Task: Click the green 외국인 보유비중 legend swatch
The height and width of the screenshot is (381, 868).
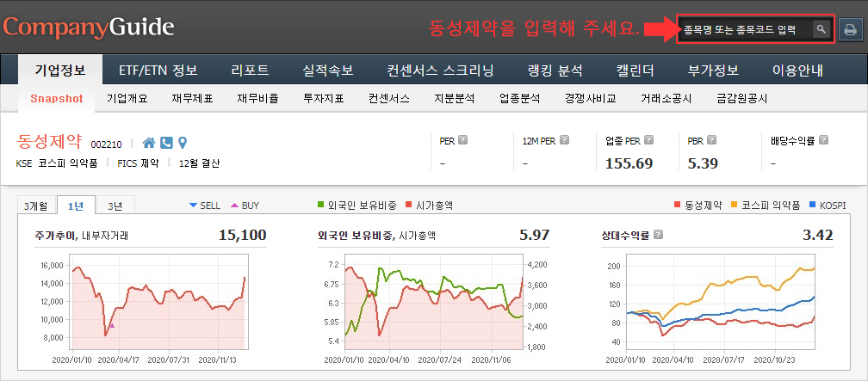Action: coord(320,206)
